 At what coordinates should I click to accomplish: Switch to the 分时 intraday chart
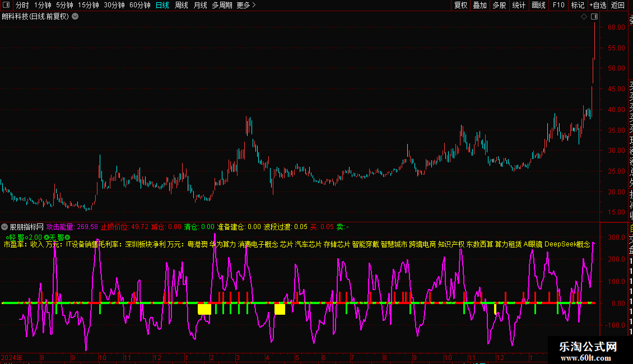click(22, 5)
